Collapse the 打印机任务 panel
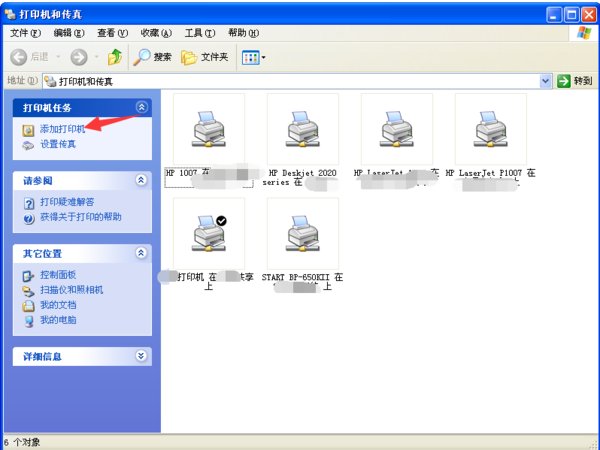The width and height of the screenshot is (600, 450). pos(142,107)
